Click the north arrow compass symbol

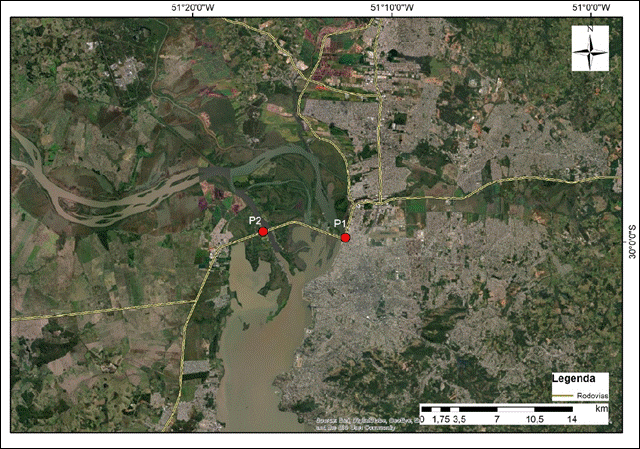(590, 48)
